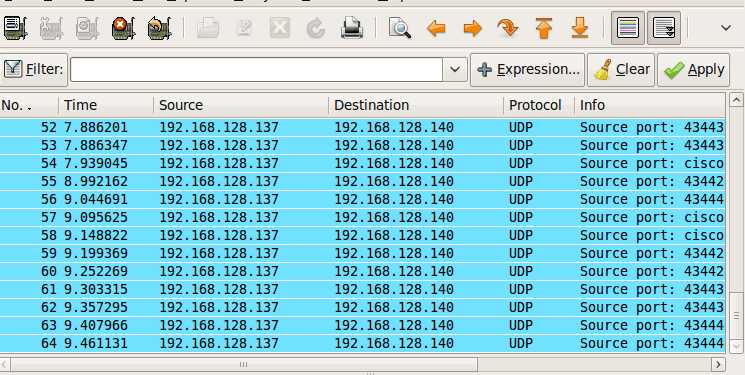Sort by the Protocol column header
The width and height of the screenshot is (745, 375).
coord(539,105)
